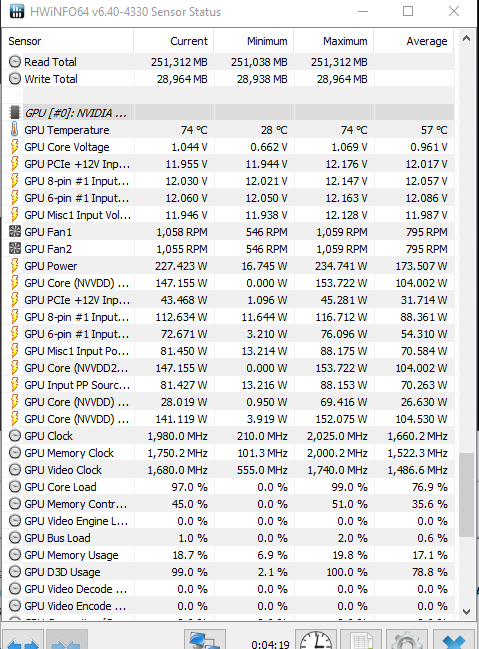Click the HWiNFO64 title bar app icon

(17, 11)
